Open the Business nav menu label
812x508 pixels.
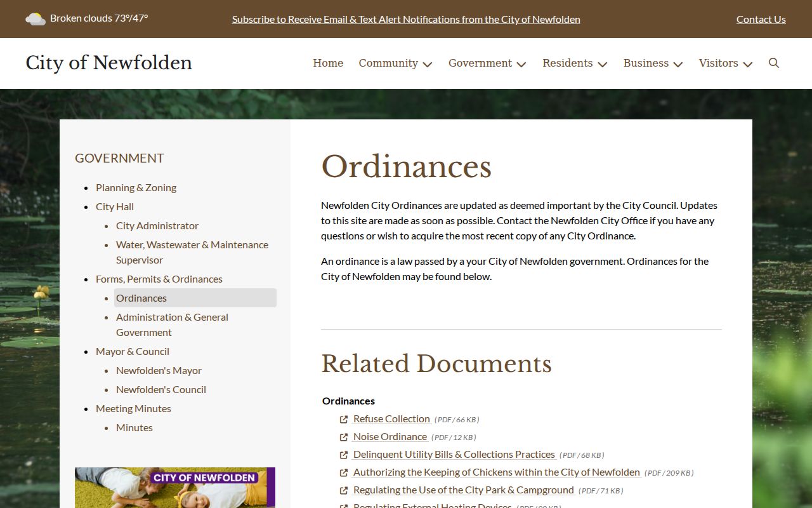646,63
